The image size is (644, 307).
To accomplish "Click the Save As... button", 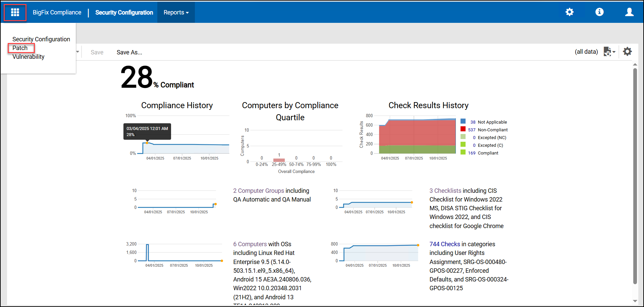I will 129,52.
